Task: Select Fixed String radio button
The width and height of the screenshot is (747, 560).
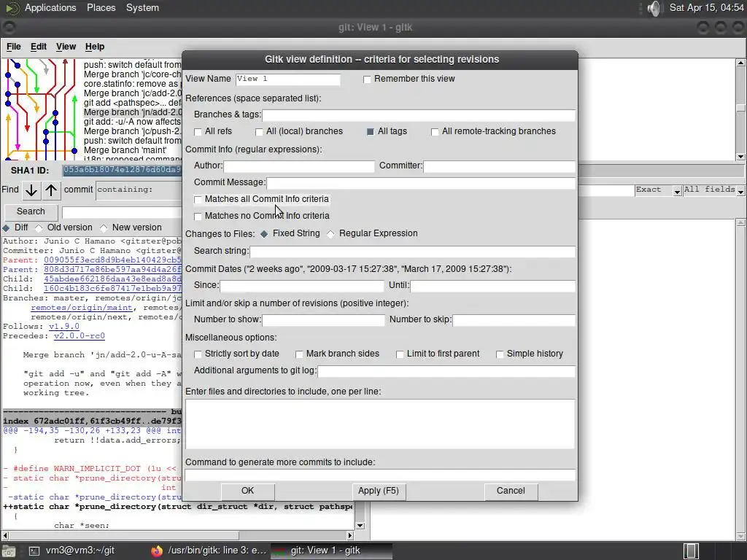Action: 264,234
